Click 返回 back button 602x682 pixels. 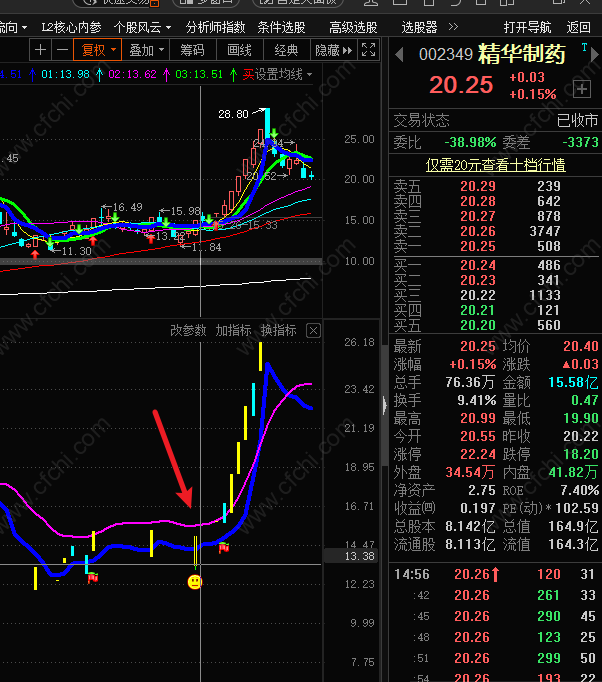(x=579, y=27)
